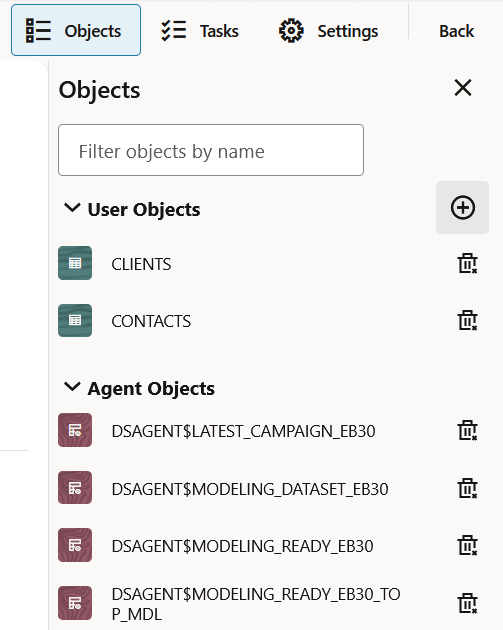
Task: Click the trash icon for DSAGENT$MODELING_READY_EB30
Action: (467, 545)
